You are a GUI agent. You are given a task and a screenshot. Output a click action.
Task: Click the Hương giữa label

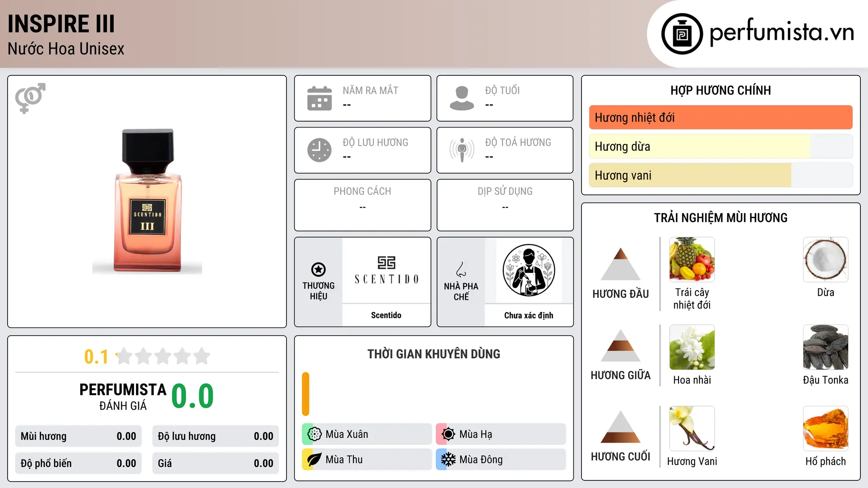click(x=620, y=375)
